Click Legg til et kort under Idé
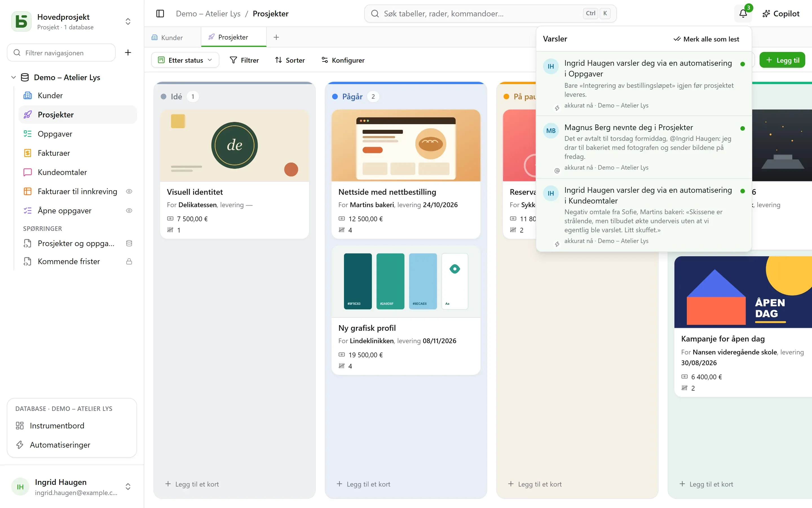Screen dimensions: 812x508 click(192, 484)
